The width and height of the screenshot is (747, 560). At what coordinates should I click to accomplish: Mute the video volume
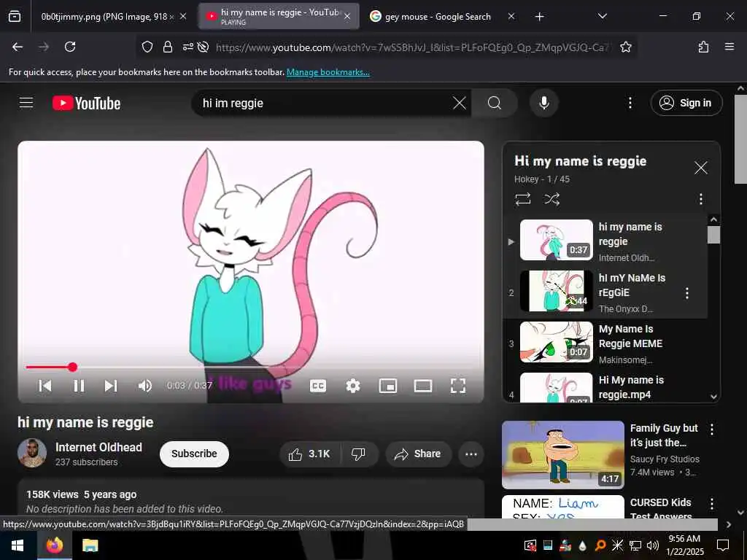click(x=145, y=386)
